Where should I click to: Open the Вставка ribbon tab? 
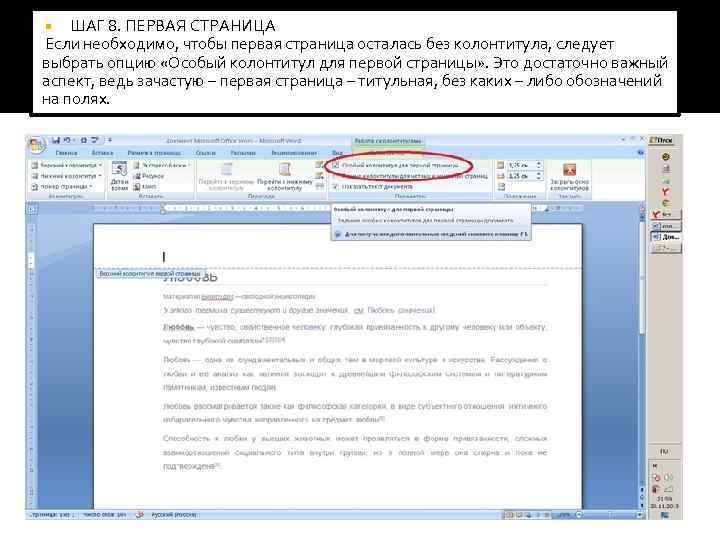(102, 153)
